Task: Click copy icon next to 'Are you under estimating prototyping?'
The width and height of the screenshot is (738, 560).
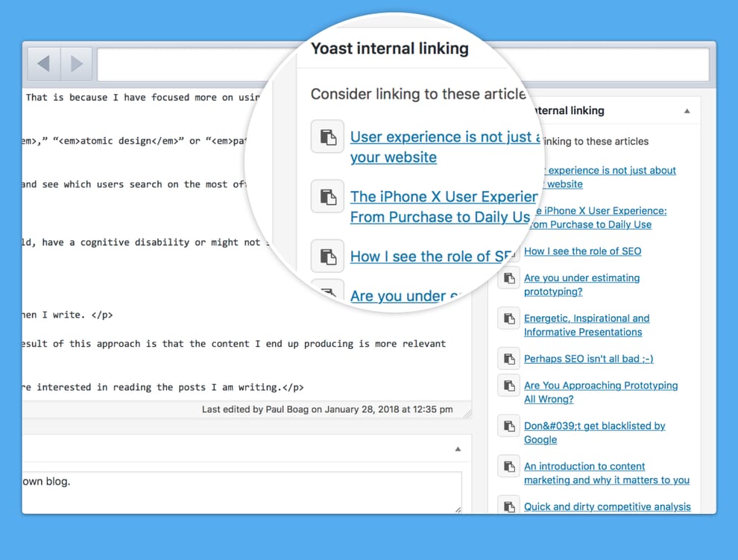Action: pyautogui.click(x=508, y=278)
